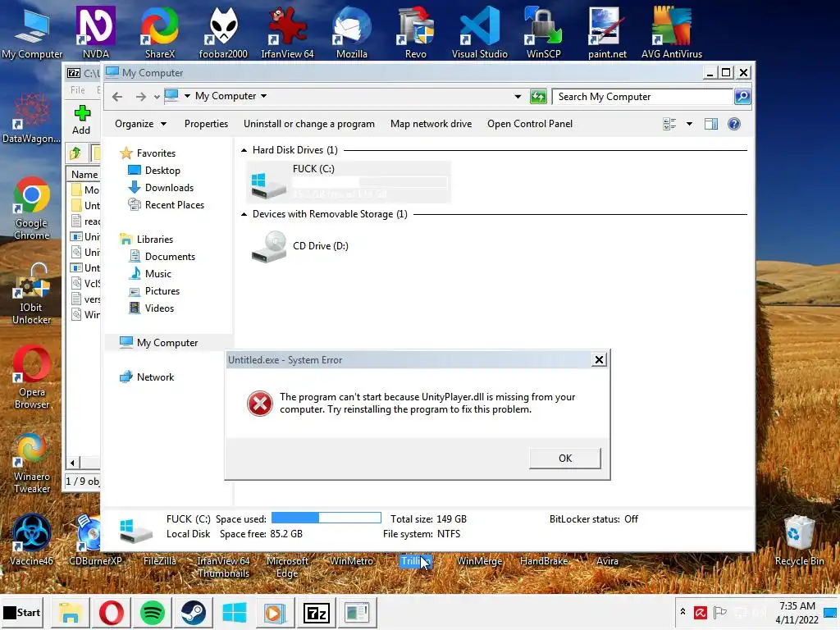This screenshot has height=630, width=840.
Task: Launch WinSCP desktop shortcut
Action: 543,32
